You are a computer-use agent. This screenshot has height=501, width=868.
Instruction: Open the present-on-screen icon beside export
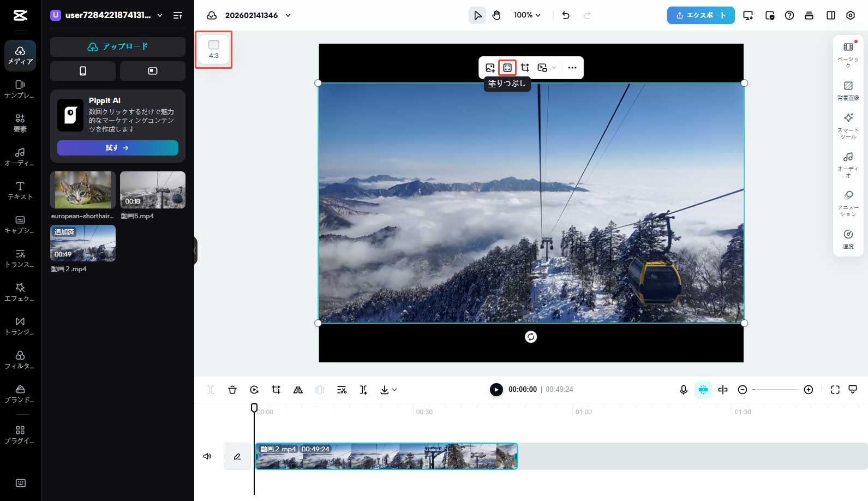click(748, 15)
